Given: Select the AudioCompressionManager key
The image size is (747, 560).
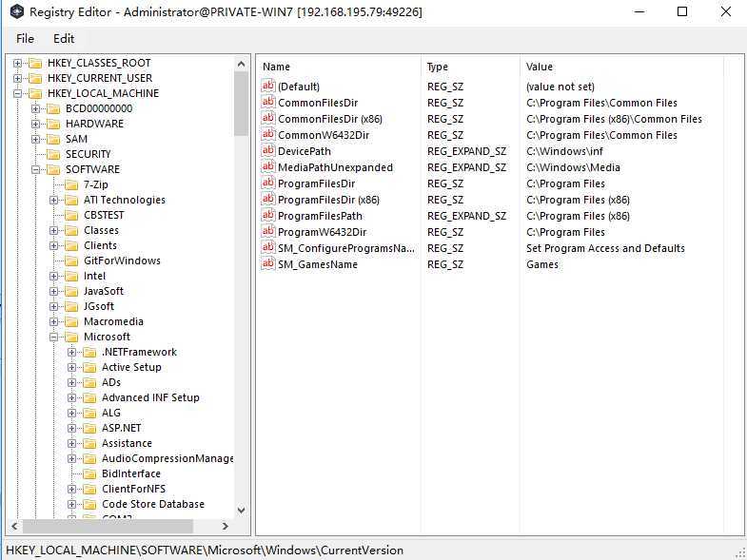Looking at the screenshot, I should coord(167,458).
